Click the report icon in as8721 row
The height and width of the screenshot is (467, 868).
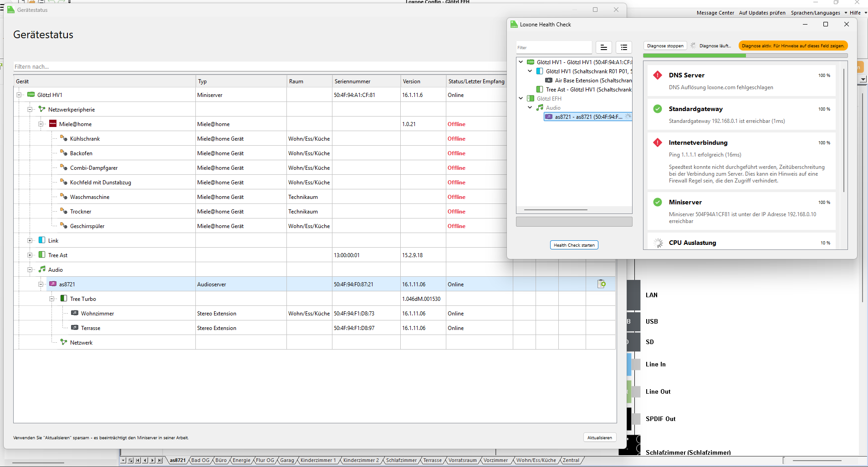point(601,284)
